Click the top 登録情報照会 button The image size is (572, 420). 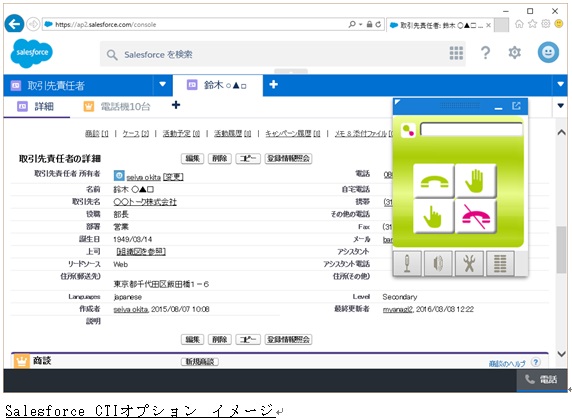coord(288,159)
